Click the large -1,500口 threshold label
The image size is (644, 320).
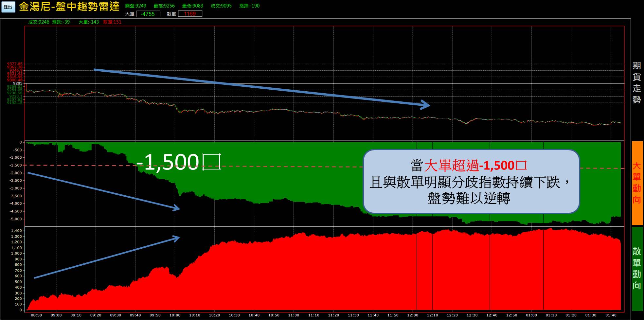[179, 162]
